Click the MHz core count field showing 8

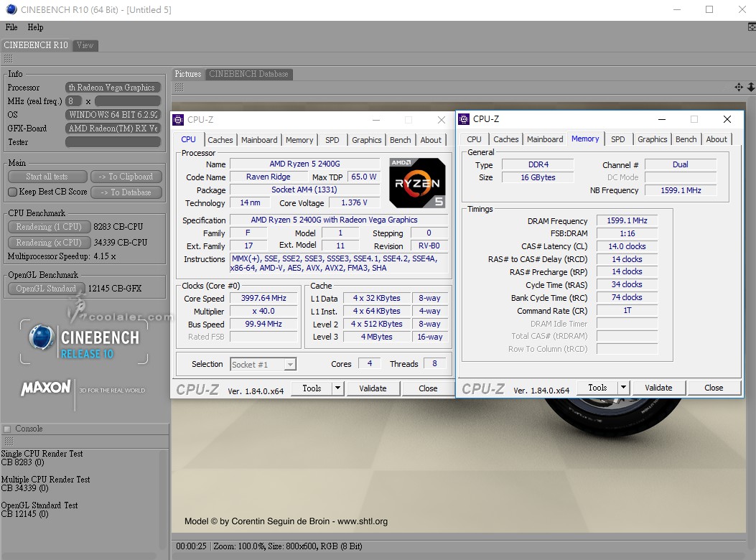pyautogui.click(x=73, y=101)
